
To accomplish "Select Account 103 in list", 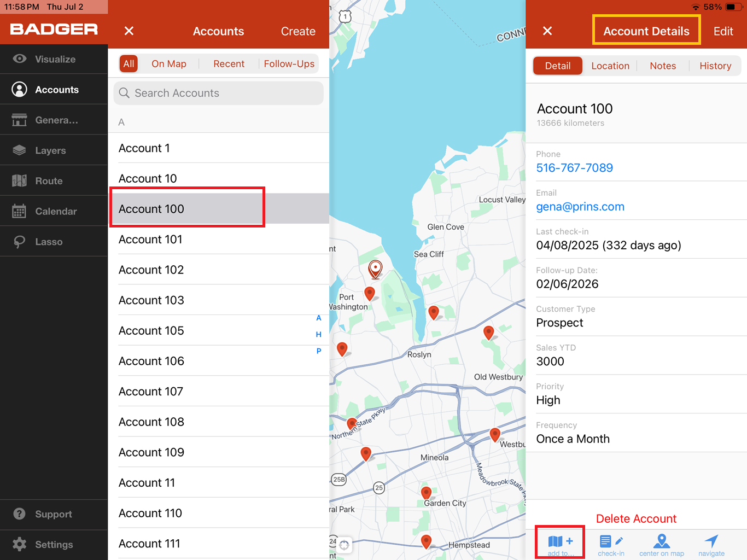I will (219, 300).
